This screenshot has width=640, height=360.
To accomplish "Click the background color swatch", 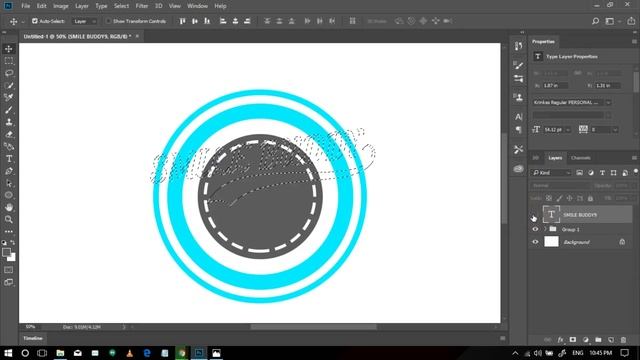I will (13, 258).
